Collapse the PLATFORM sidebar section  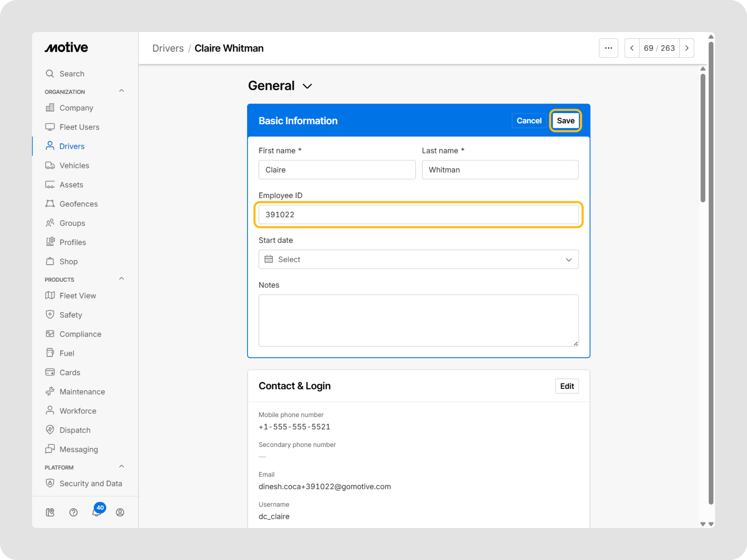122,466
